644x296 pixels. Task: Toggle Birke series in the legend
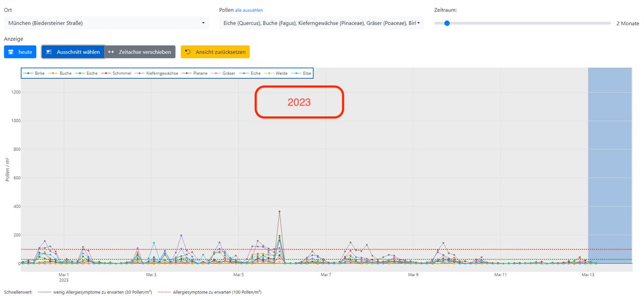(34, 73)
